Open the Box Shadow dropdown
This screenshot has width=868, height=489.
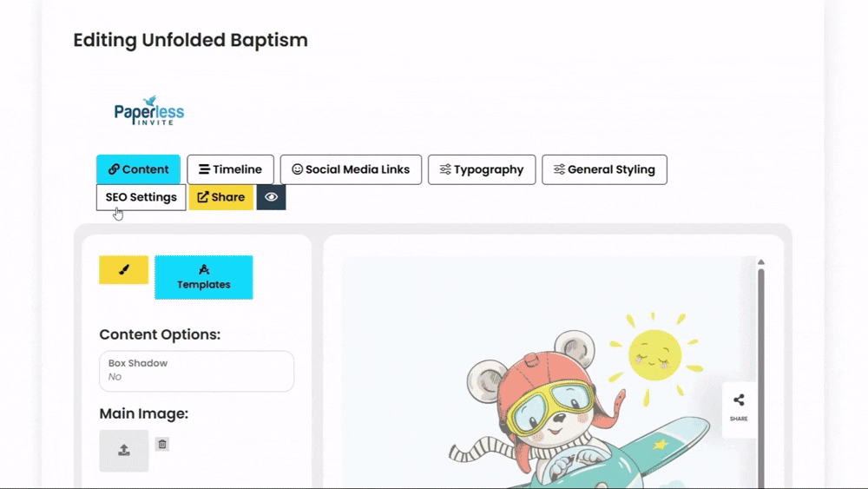(196, 371)
